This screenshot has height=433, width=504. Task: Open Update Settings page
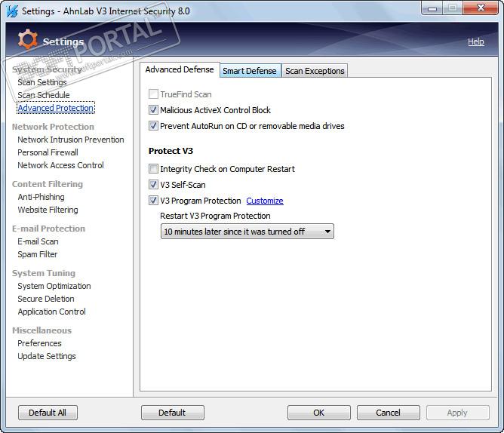47,356
